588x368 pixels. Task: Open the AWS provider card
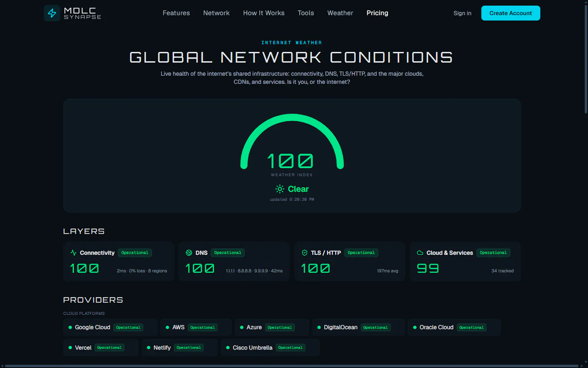click(x=196, y=328)
